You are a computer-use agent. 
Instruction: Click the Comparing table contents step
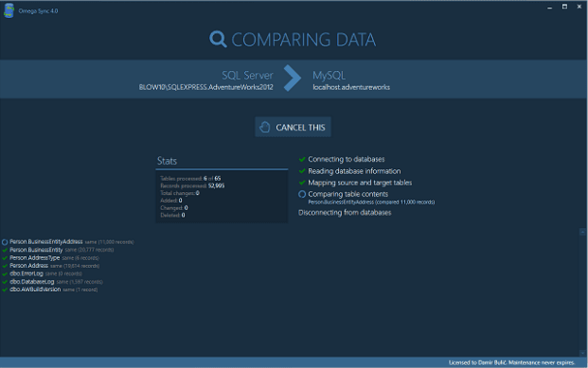pyautogui.click(x=348, y=194)
